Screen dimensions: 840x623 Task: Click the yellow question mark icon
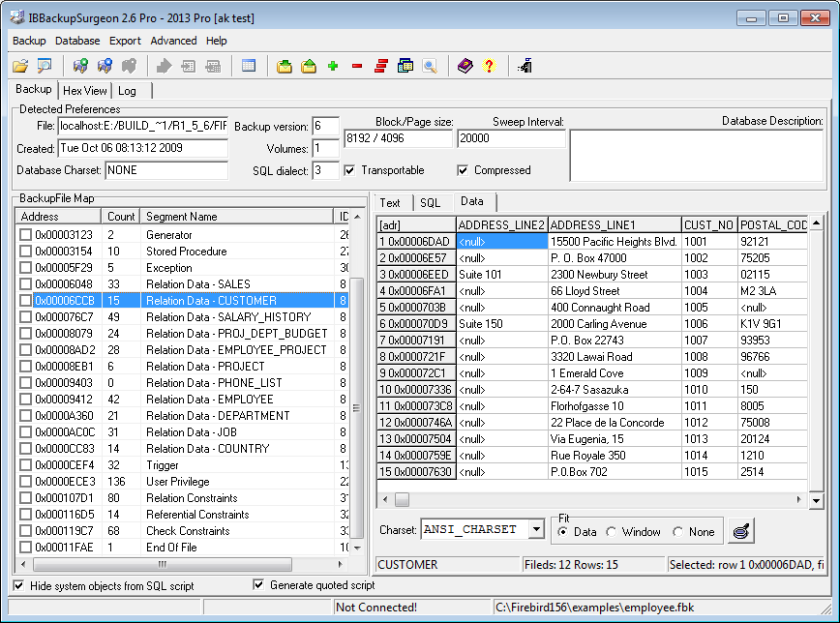coord(489,67)
